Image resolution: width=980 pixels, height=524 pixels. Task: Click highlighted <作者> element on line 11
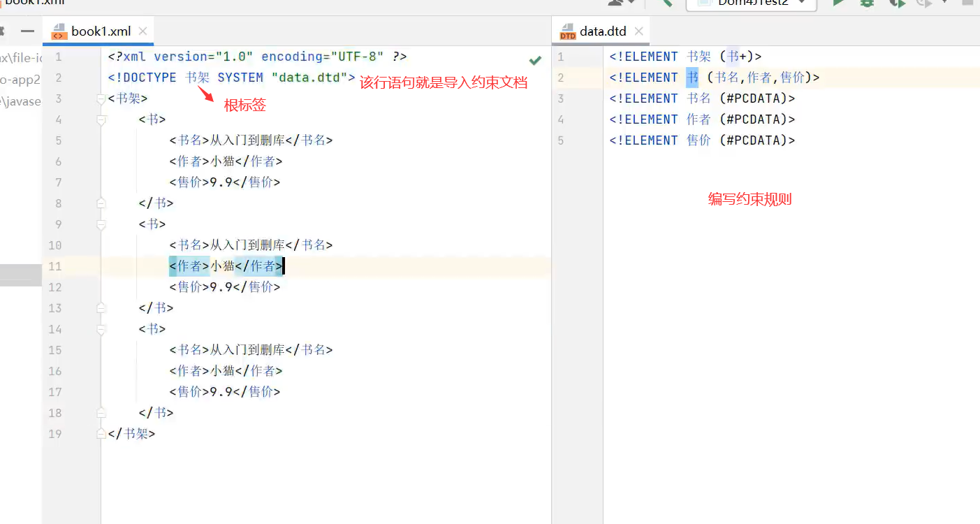click(x=226, y=266)
